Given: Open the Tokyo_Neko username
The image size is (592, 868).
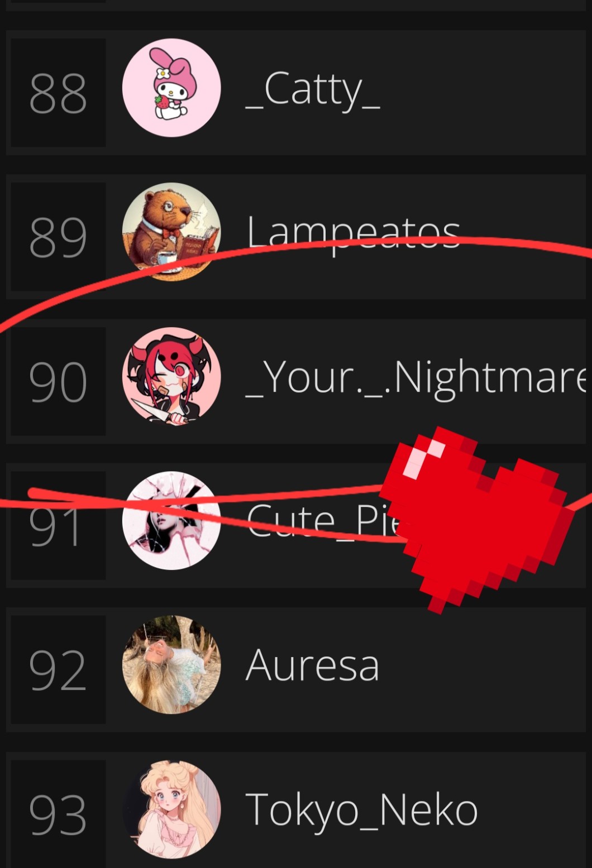Looking at the screenshot, I should [x=362, y=810].
